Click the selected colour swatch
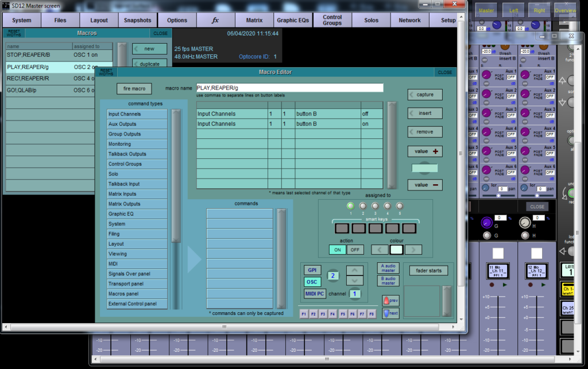This screenshot has height=369, width=588. pyautogui.click(x=396, y=250)
